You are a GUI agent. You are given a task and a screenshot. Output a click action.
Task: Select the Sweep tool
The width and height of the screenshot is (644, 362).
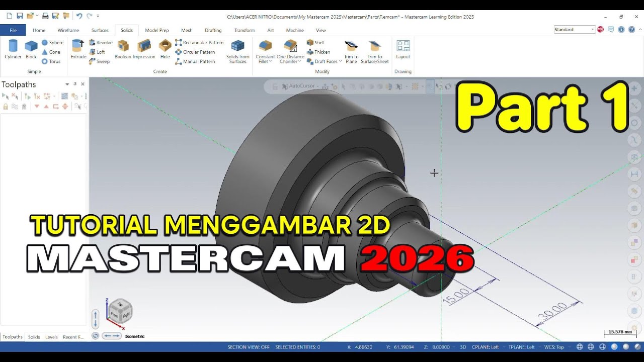[99, 61]
